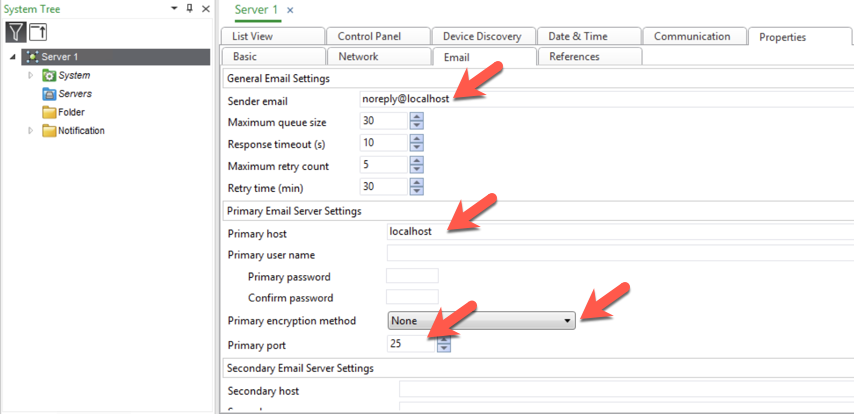Collapse the Server 1 tree node
Image resolution: width=854 pixels, height=414 pixels.
tap(13, 57)
